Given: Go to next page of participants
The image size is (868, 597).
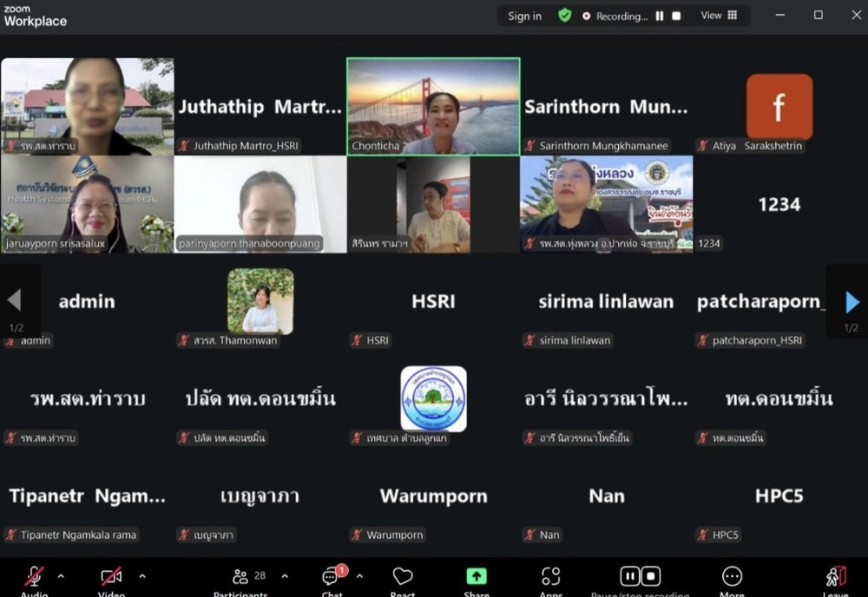Looking at the screenshot, I should [x=852, y=301].
